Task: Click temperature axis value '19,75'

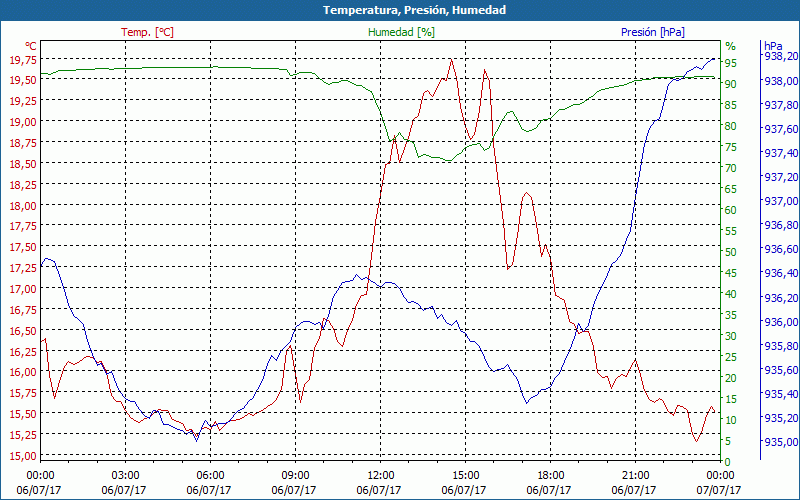Action: point(23,59)
